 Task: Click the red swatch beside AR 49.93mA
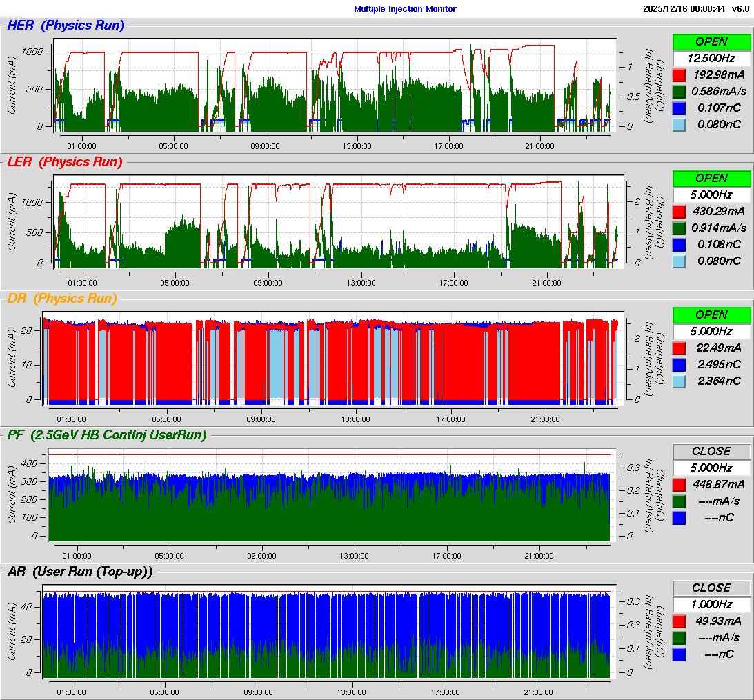tap(679, 621)
